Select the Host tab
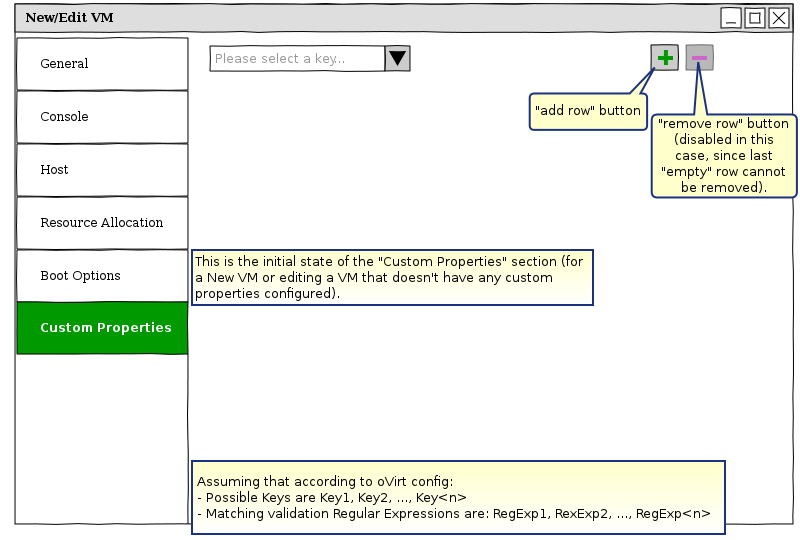This screenshot has width=800, height=540. 102,170
